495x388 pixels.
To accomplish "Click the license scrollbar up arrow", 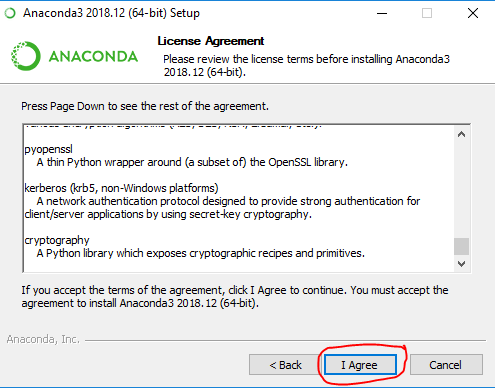I will point(461,134).
